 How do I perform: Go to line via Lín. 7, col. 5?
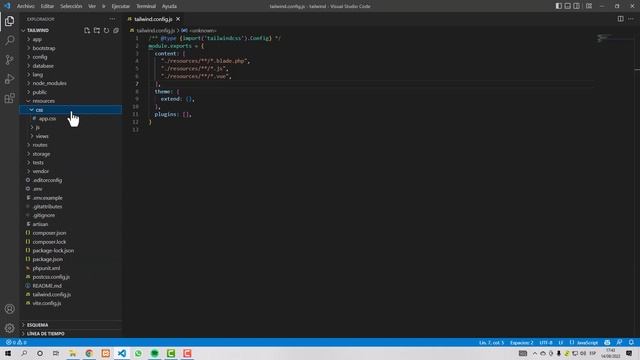[x=491, y=342]
